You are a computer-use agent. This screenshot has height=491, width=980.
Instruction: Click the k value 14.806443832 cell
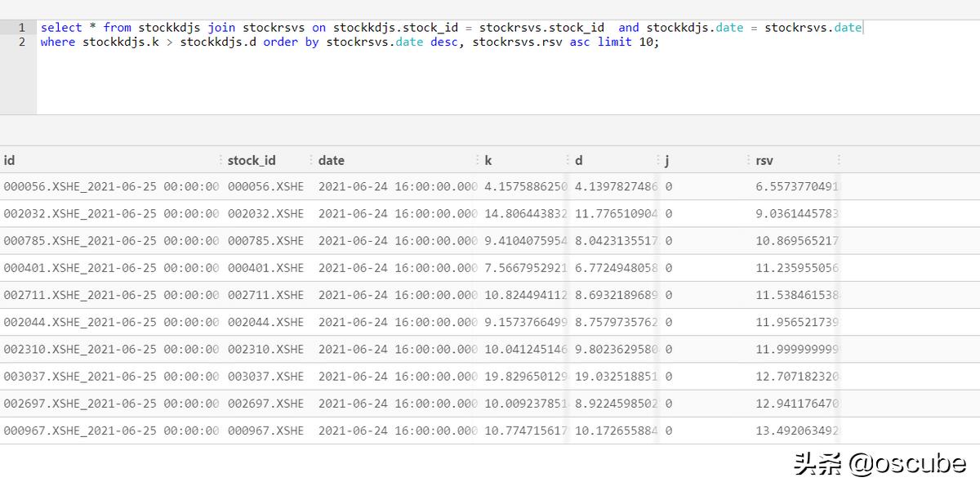[x=525, y=213]
